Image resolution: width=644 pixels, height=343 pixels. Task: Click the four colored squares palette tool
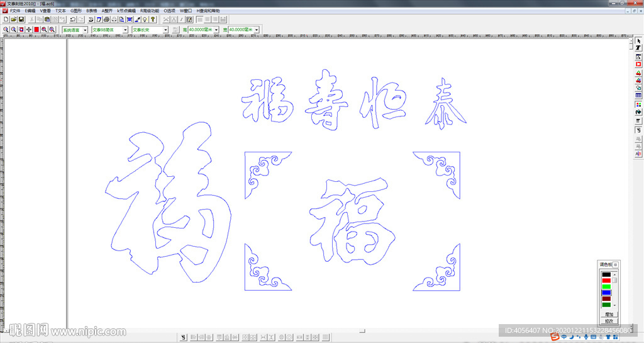638,104
